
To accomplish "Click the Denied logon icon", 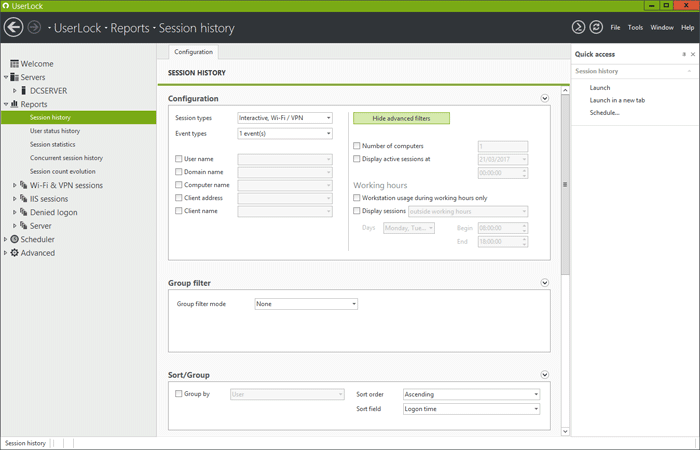I will coord(24,212).
